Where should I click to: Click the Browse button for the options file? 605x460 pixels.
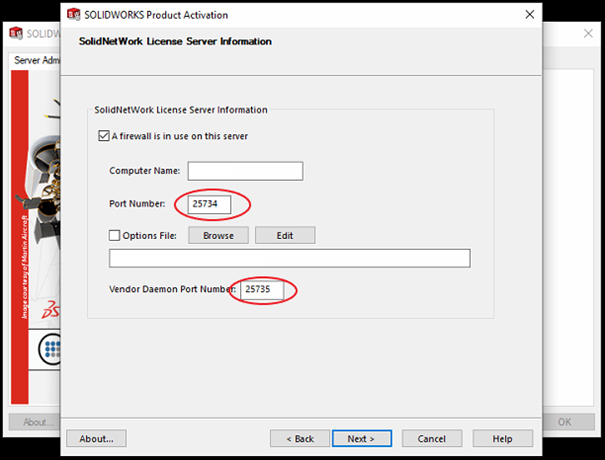point(218,236)
